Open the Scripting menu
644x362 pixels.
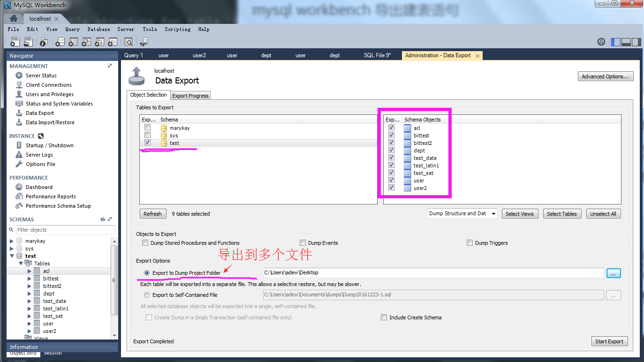[178, 29]
